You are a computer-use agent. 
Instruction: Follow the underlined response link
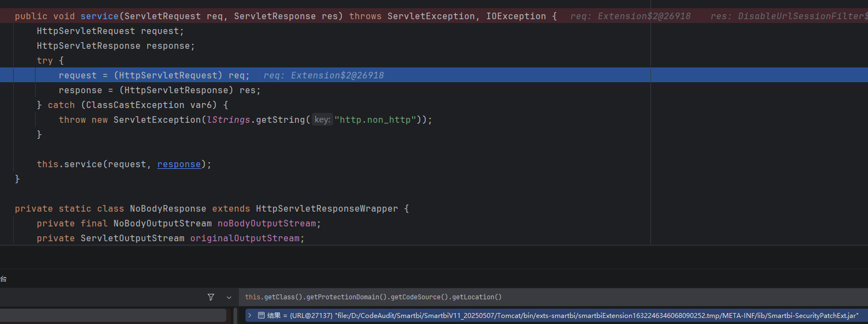click(x=179, y=164)
